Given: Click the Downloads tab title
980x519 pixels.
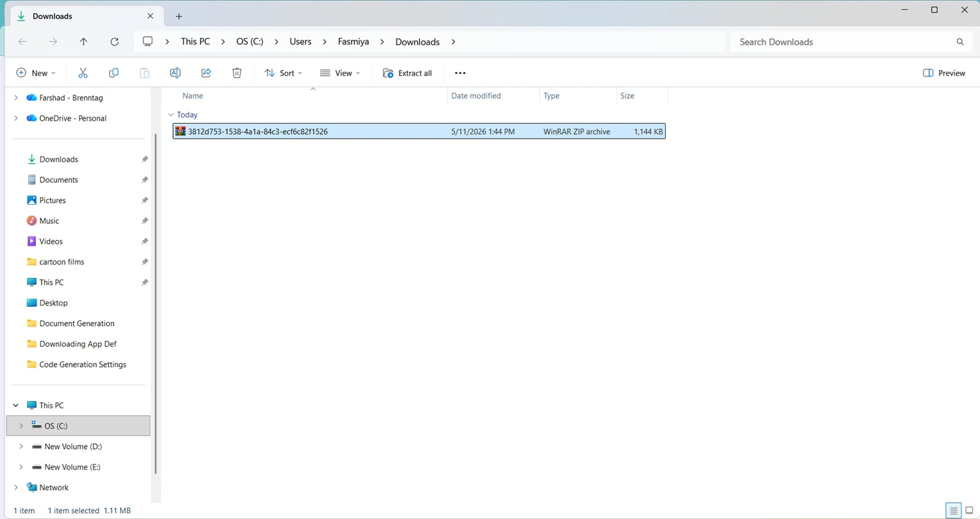Looking at the screenshot, I should (53, 16).
